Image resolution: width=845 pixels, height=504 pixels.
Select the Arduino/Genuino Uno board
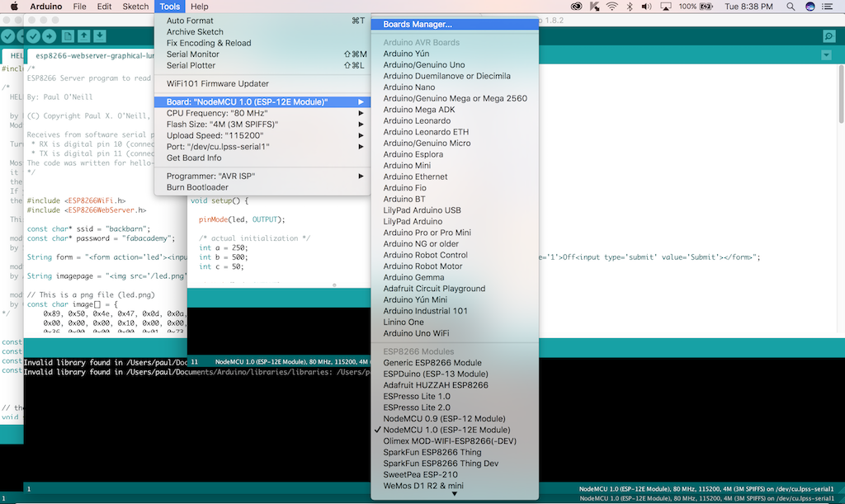coord(455,64)
